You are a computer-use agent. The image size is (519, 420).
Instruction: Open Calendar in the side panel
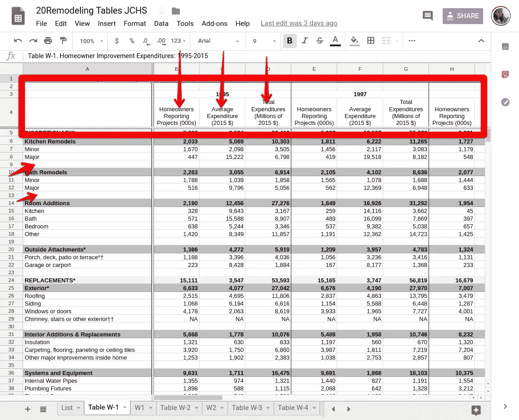pyautogui.click(x=505, y=47)
